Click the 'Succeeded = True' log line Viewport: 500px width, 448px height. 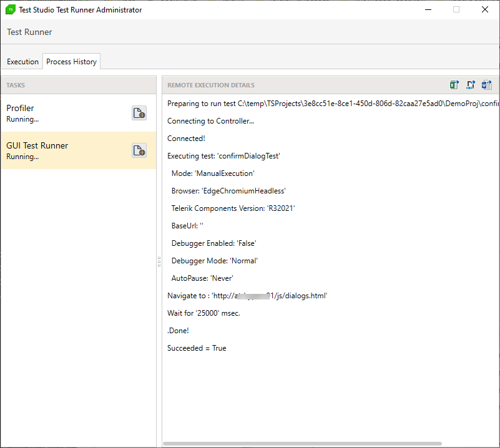[197, 348]
